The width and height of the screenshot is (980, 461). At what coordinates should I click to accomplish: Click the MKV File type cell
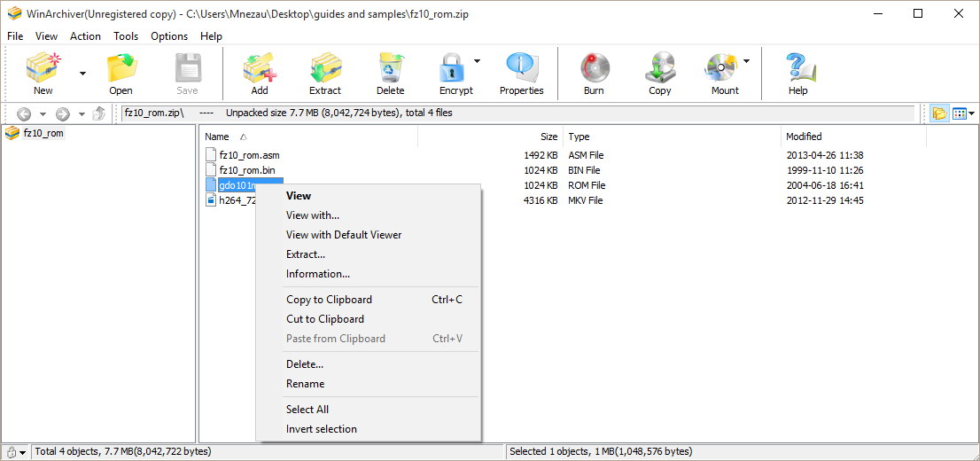pyautogui.click(x=587, y=200)
